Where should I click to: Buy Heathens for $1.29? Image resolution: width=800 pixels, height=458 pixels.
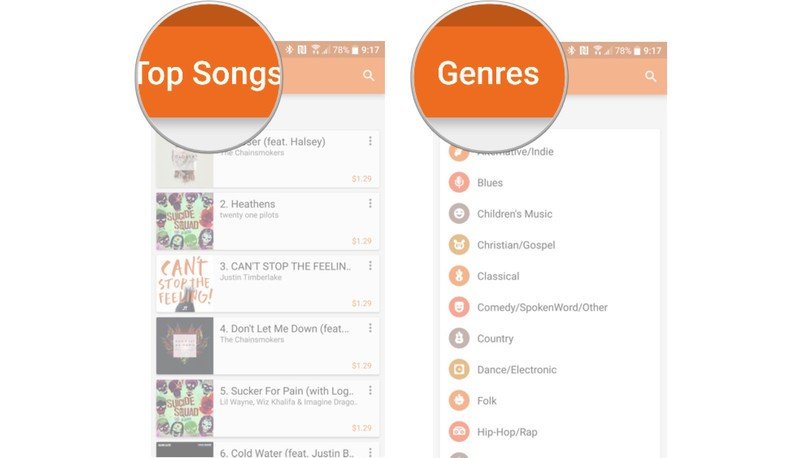(x=361, y=241)
